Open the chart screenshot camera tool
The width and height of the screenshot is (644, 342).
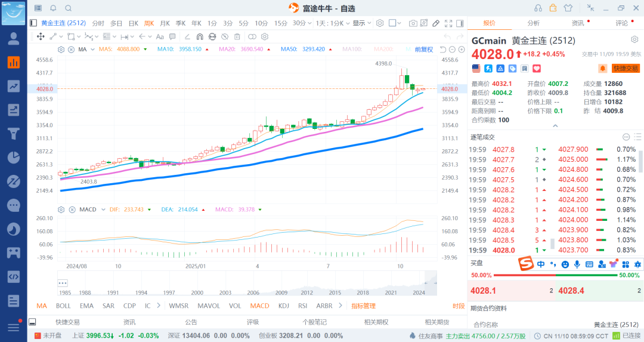[x=413, y=23]
